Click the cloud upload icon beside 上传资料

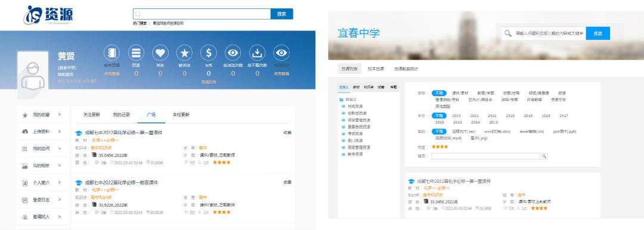[24, 131]
